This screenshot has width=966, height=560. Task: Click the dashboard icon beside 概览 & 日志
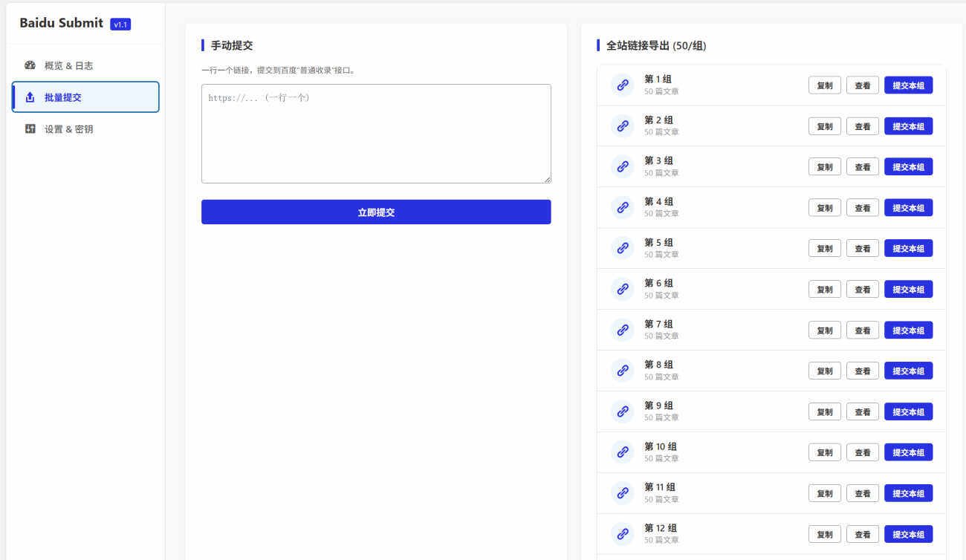(x=30, y=65)
